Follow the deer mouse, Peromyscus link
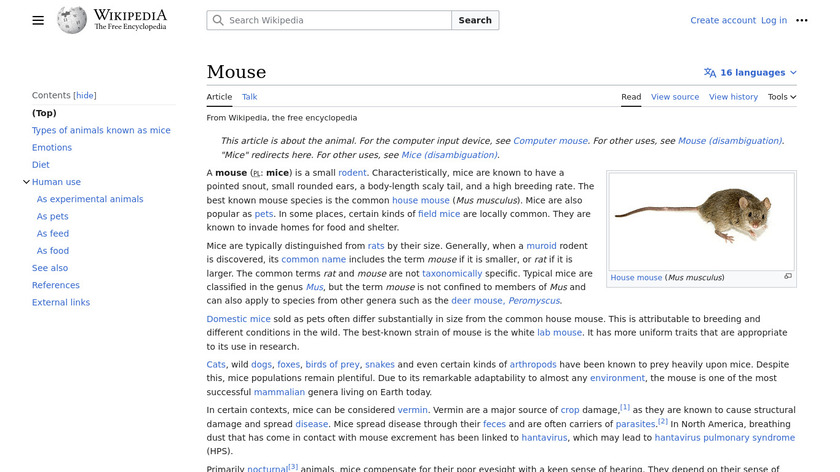840x472 pixels. [505, 301]
